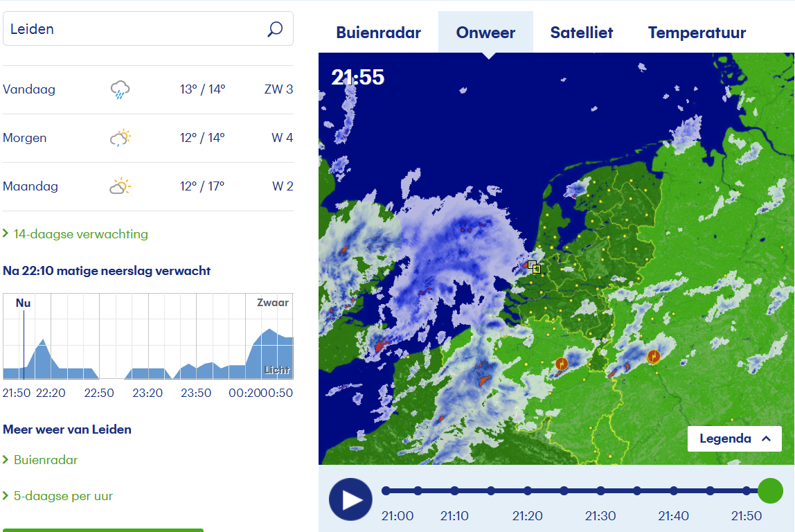Click the 21:55 timestamp on the map
This screenshot has height=532, width=795.
click(358, 78)
